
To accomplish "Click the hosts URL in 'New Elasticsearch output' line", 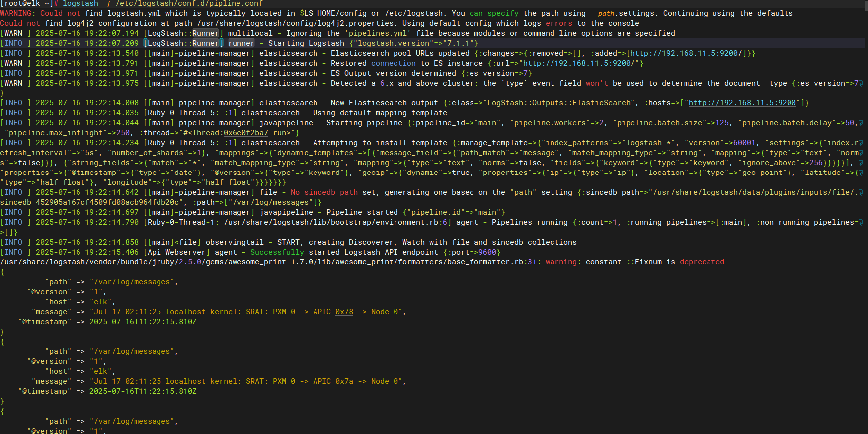I will [x=742, y=103].
